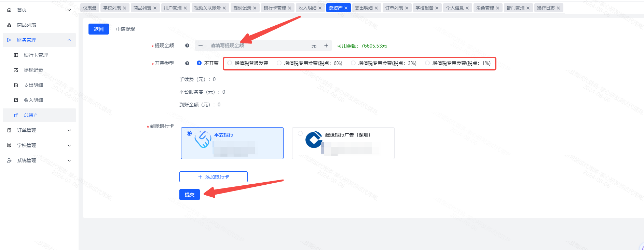The height and width of the screenshot is (250, 644).
Task: Click the 提交 submit button
Action: click(189, 195)
